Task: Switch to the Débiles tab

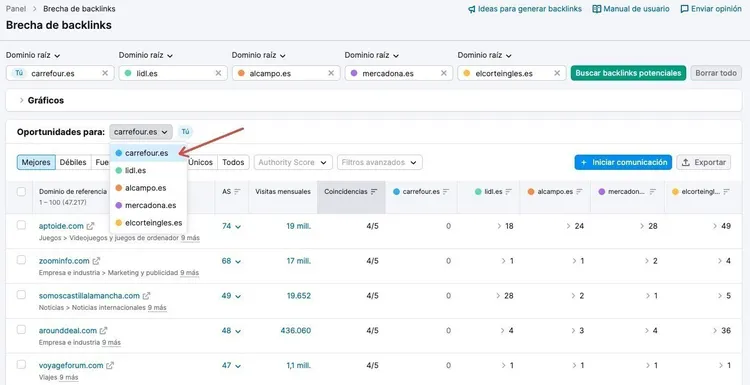Action: [x=73, y=163]
